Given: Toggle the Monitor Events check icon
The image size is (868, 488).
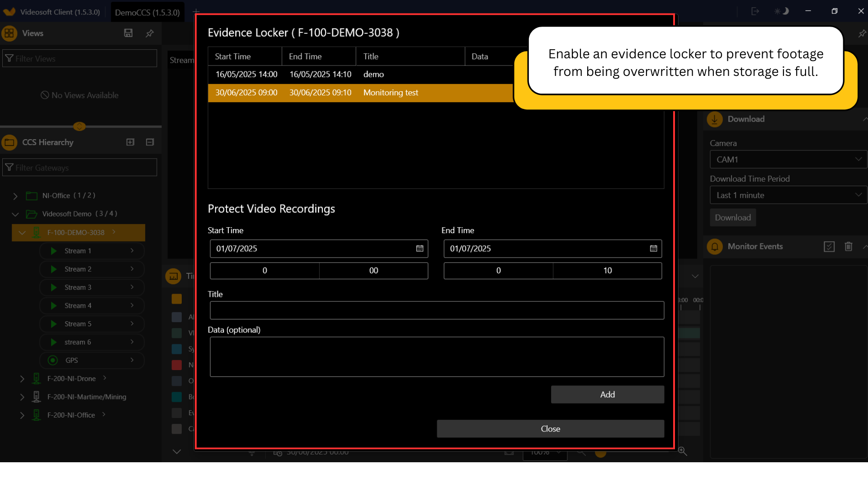Looking at the screenshot, I should pyautogui.click(x=829, y=246).
